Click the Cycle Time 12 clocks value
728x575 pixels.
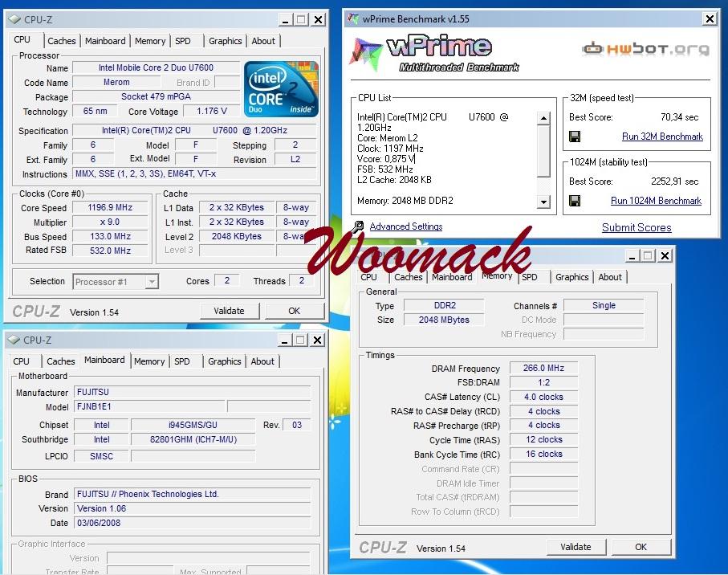[x=543, y=439]
